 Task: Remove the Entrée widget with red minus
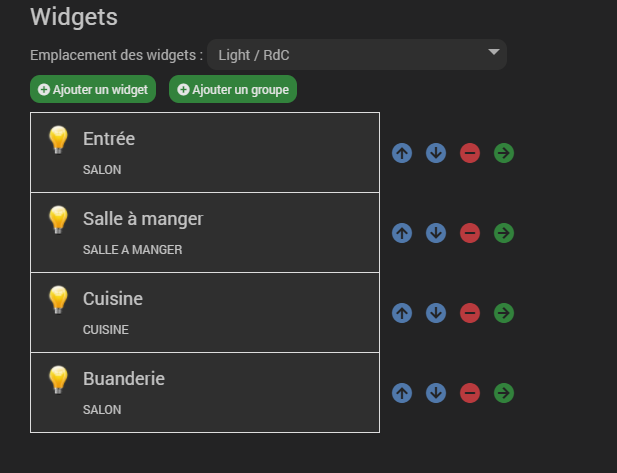click(470, 153)
